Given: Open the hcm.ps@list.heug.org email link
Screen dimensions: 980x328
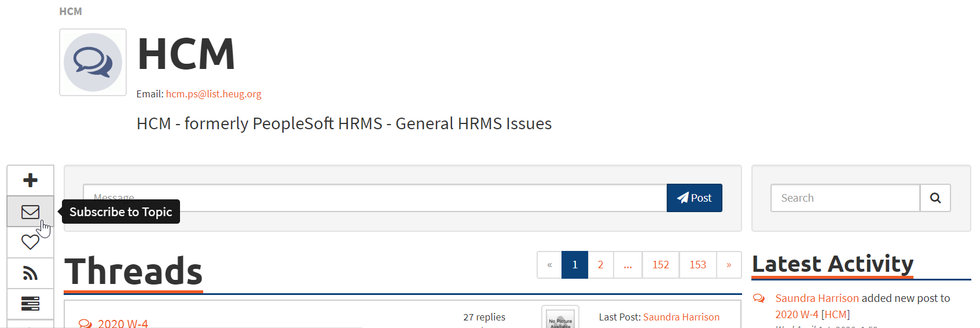Looking at the screenshot, I should 214,94.
